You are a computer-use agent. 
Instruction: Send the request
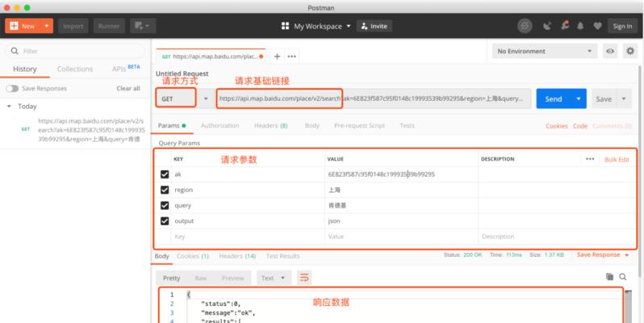pyautogui.click(x=554, y=99)
